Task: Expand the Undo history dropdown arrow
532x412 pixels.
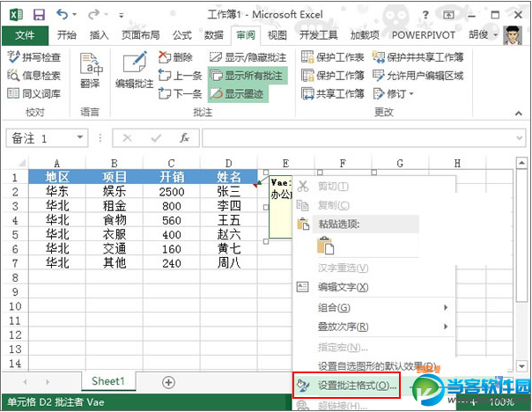Action: (74, 15)
